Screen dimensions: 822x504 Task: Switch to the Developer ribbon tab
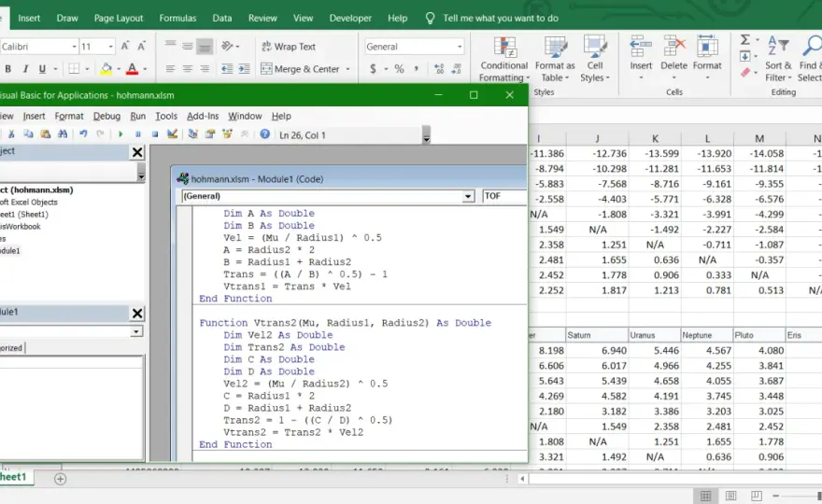[x=350, y=18]
